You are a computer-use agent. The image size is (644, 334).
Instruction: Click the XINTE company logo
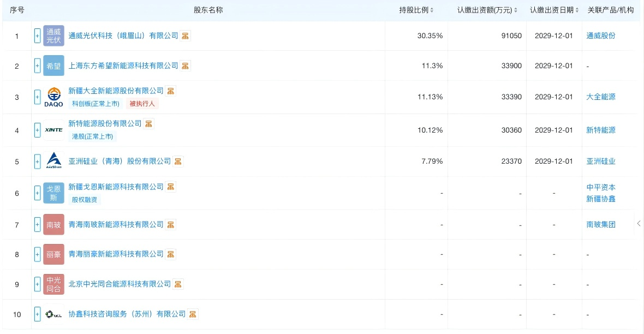pyautogui.click(x=53, y=130)
